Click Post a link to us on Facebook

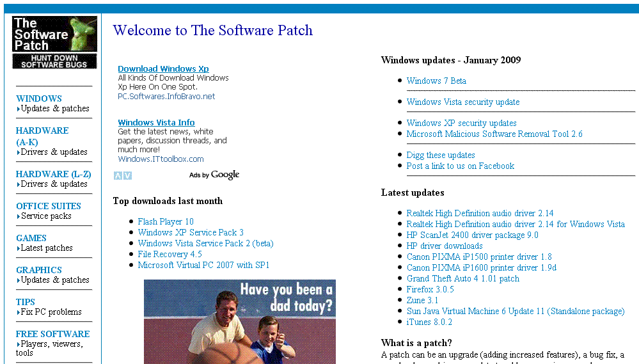[x=460, y=166]
